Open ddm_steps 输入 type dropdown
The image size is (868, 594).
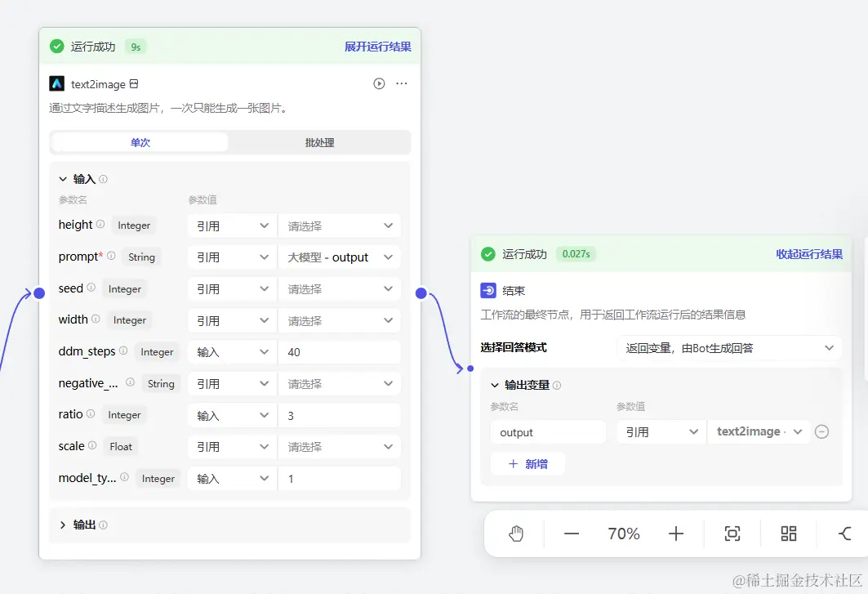(232, 352)
